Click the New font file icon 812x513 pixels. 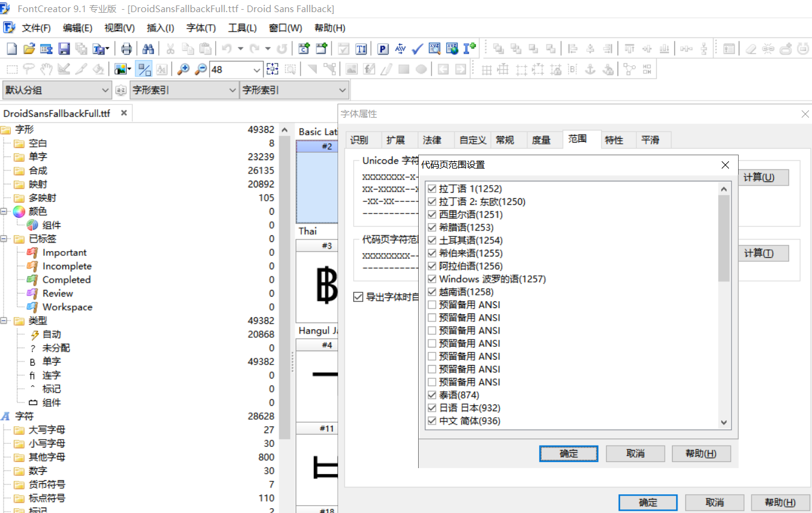point(12,49)
